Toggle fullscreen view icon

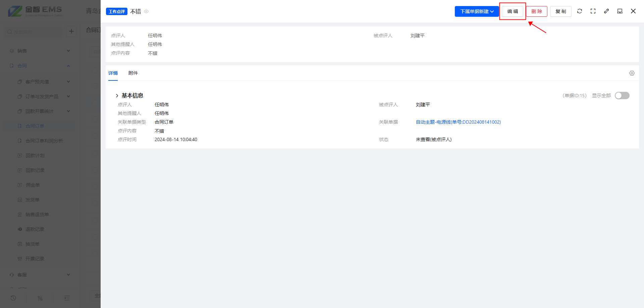[593, 11]
